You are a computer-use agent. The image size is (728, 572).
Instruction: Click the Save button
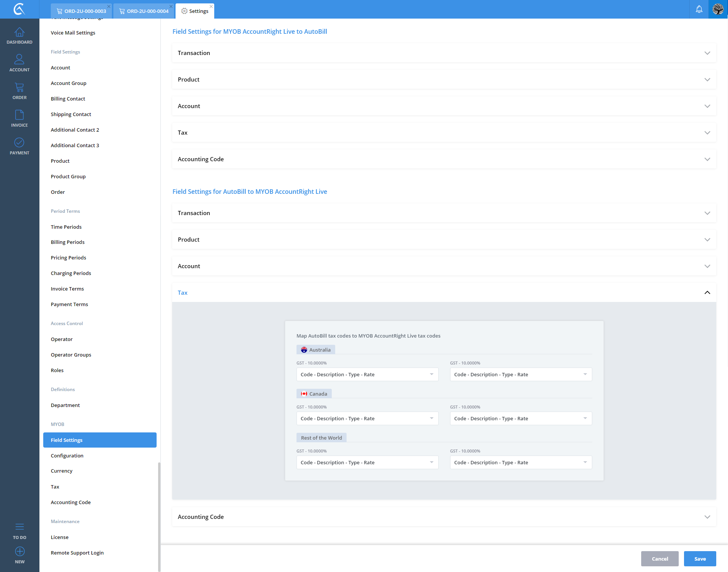(700, 559)
